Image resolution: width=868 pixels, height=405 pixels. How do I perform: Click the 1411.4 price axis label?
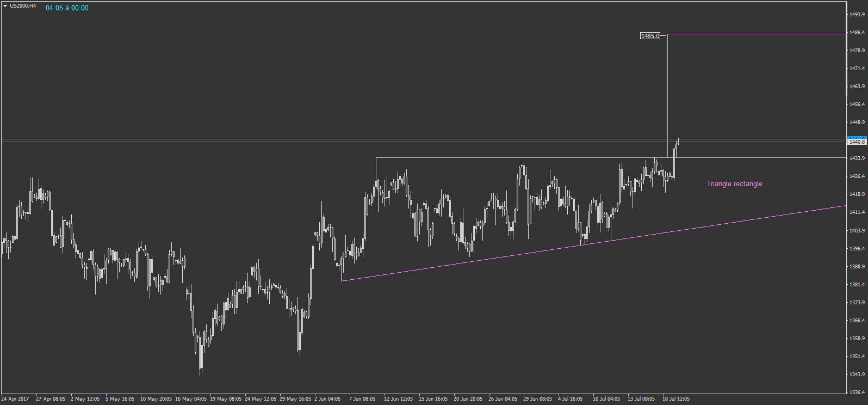coord(857,212)
